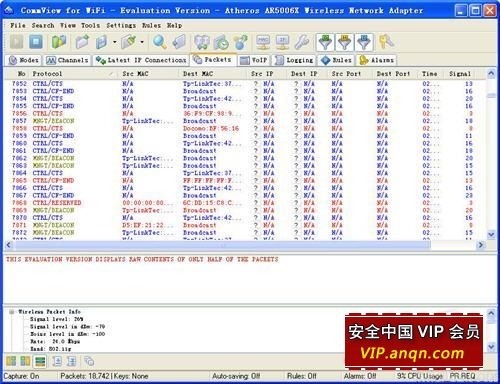This screenshot has height=384, width=500.
Task: Click the highlighted horizontal layout icon at bottom
Action: (x=40, y=361)
